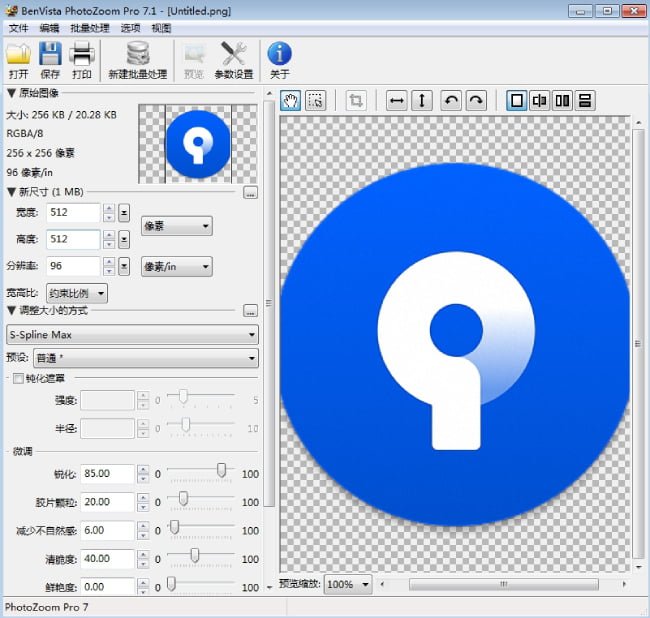Adjust the 鲜艳度 slider handle
Viewport: 650px width, 618px height.
171,584
